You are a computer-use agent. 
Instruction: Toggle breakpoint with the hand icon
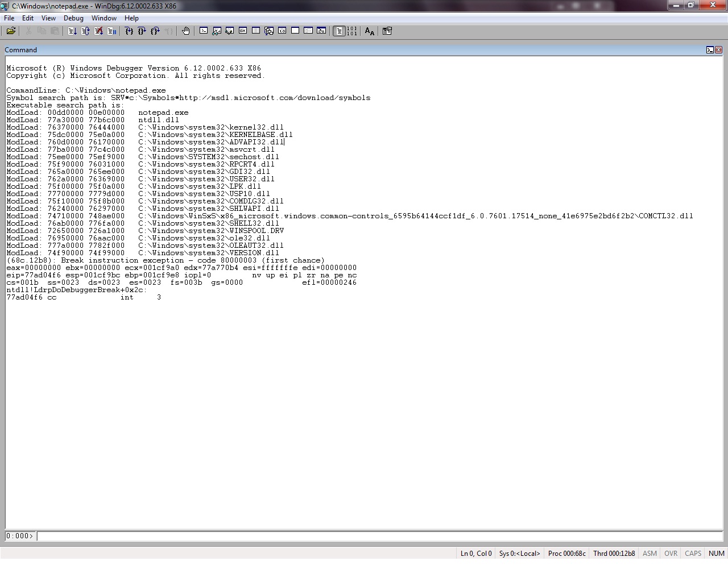tap(186, 31)
